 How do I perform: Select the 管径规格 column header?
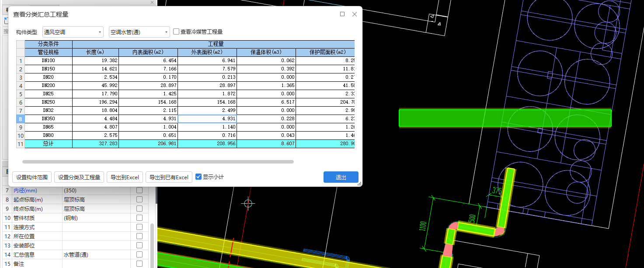click(49, 52)
